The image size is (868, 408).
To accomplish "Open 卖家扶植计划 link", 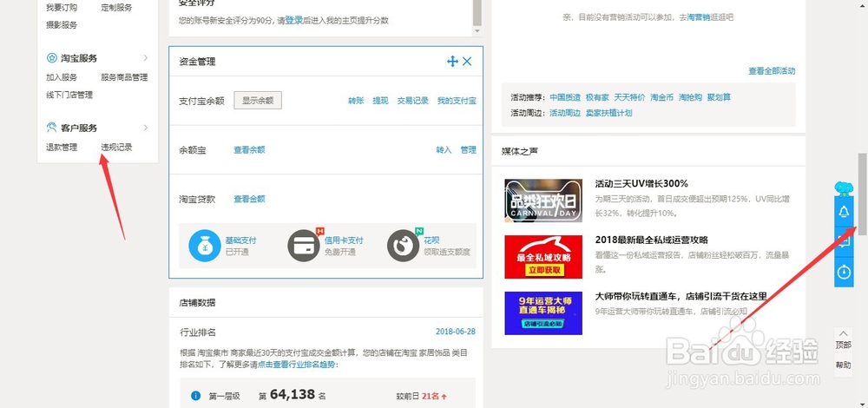I will pos(609,113).
